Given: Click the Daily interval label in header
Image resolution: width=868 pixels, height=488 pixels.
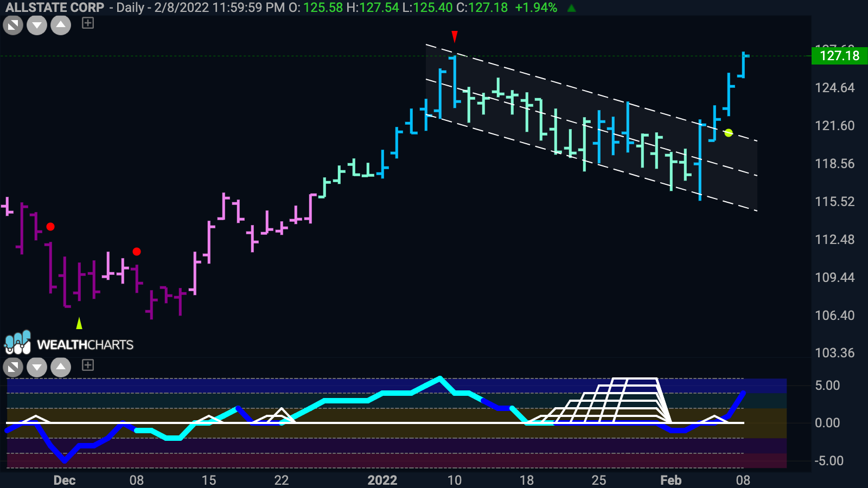Looking at the screenshot, I should point(130,8).
